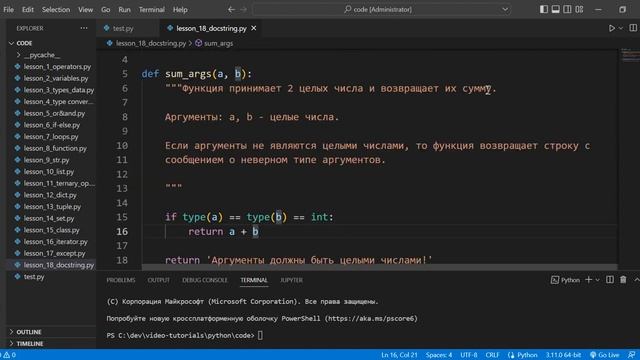640x360 pixels.
Task: Switch to DEBUG CONSOLE panel tab
Action: pyautogui.click(x=205, y=280)
